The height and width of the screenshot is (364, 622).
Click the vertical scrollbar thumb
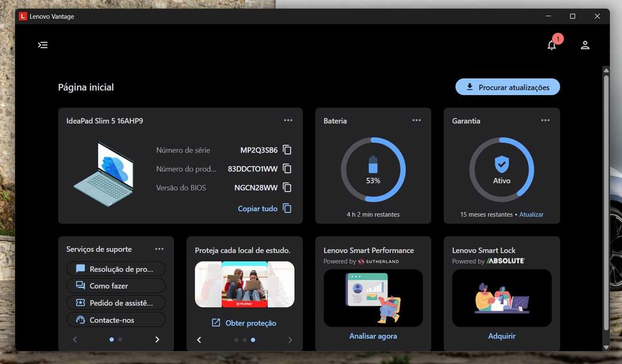coord(606,202)
